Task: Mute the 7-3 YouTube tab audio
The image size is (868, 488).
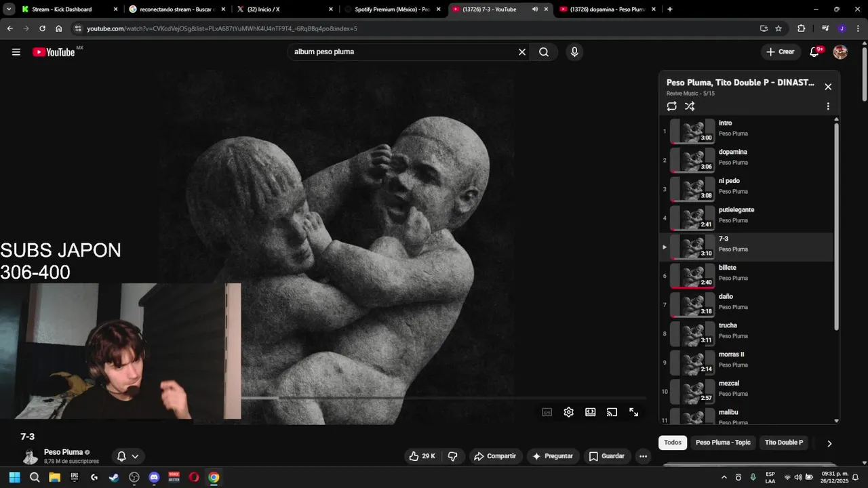Action: (x=534, y=9)
